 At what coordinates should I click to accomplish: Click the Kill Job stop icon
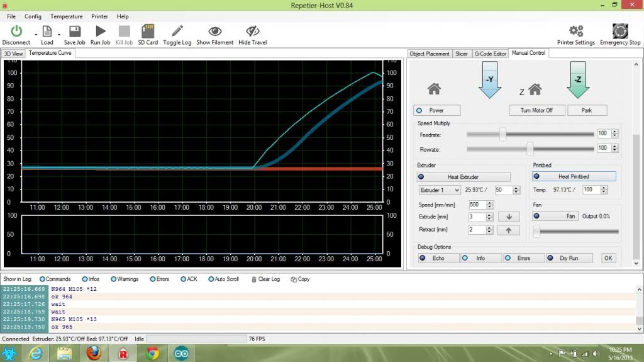point(124,31)
